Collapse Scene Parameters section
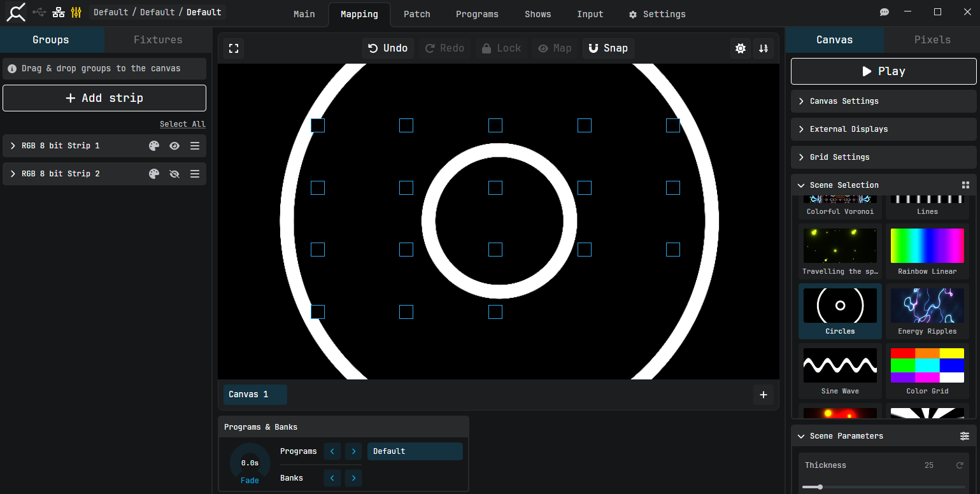The image size is (980, 494). (801, 436)
